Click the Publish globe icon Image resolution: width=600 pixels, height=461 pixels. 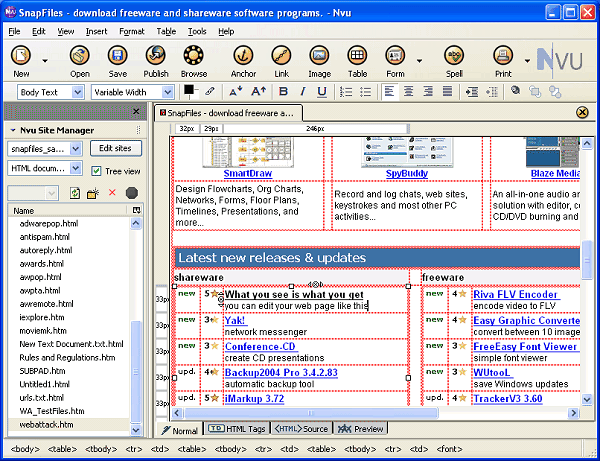tap(156, 55)
